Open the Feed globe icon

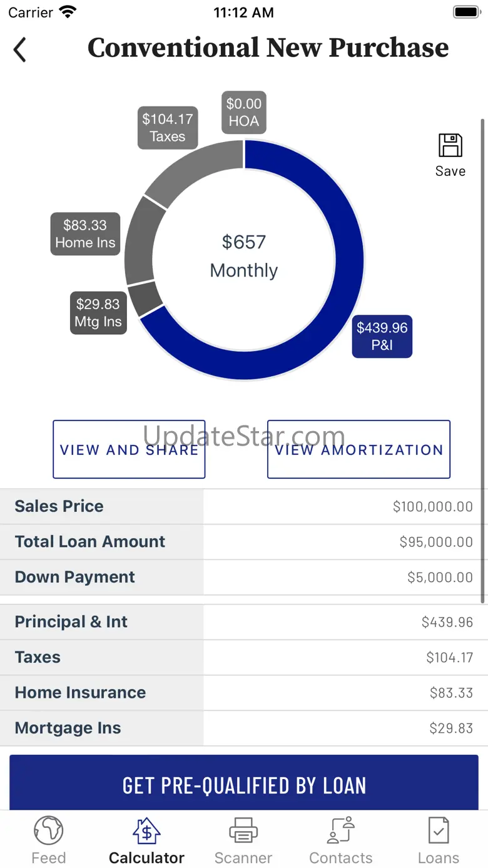coord(49,831)
